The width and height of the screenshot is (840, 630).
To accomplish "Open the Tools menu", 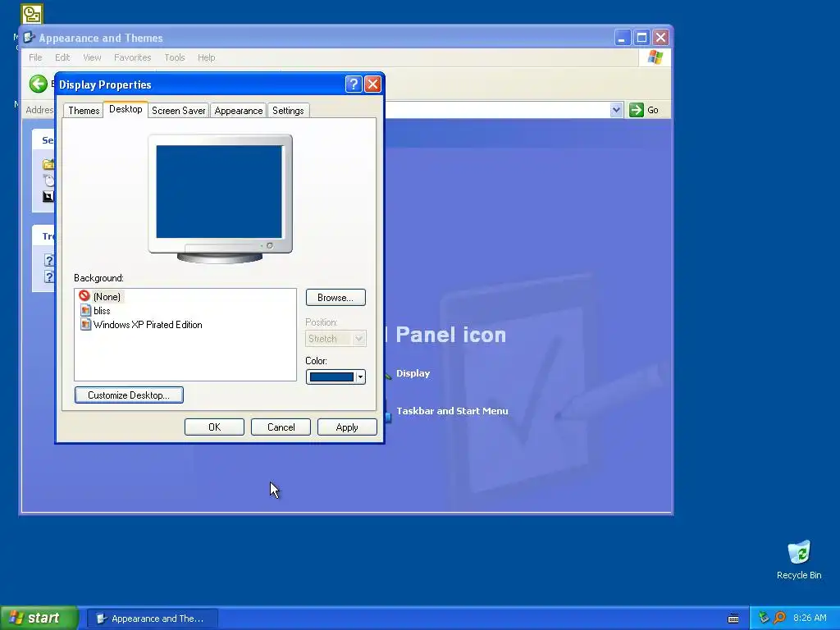I will coord(174,57).
